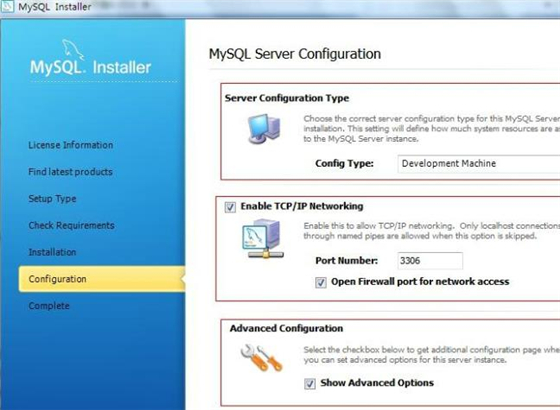Select the Setup Type step
The height and width of the screenshot is (410, 560).
[52, 199]
